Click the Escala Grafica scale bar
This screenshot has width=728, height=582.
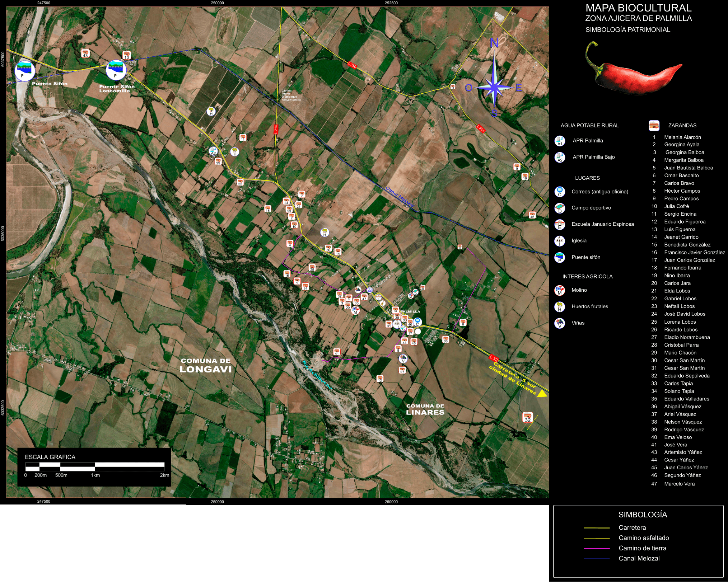click(95, 466)
